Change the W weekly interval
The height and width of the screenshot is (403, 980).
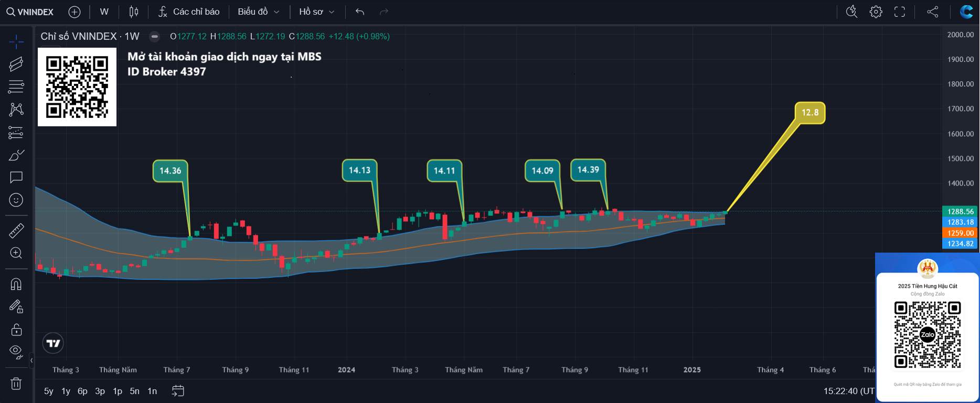[104, 12]
